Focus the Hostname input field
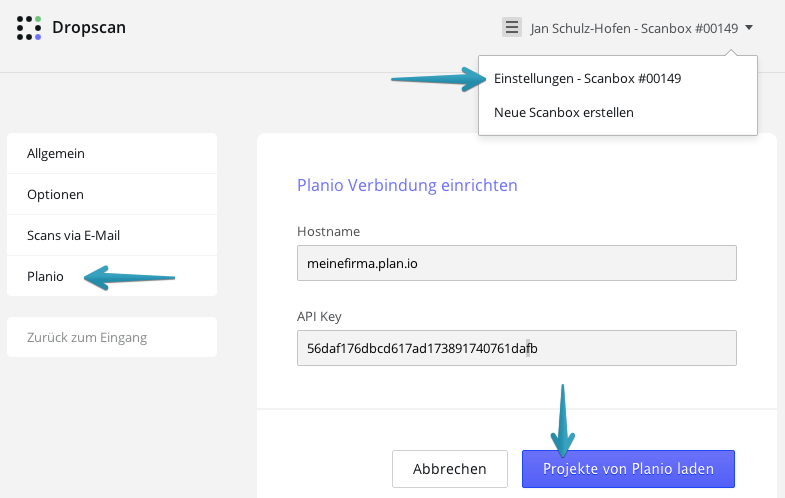Screen dimensions: 785x498 [517, 263]
